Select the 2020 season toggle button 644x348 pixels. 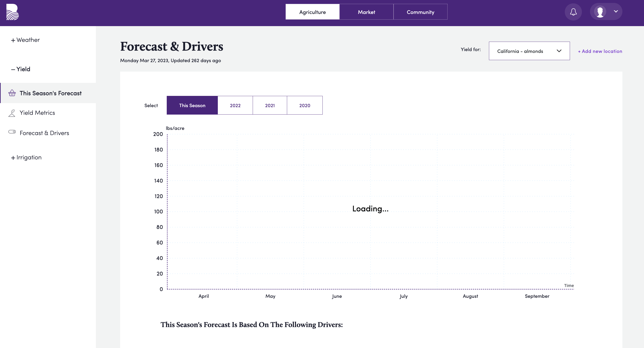point(304,105)
